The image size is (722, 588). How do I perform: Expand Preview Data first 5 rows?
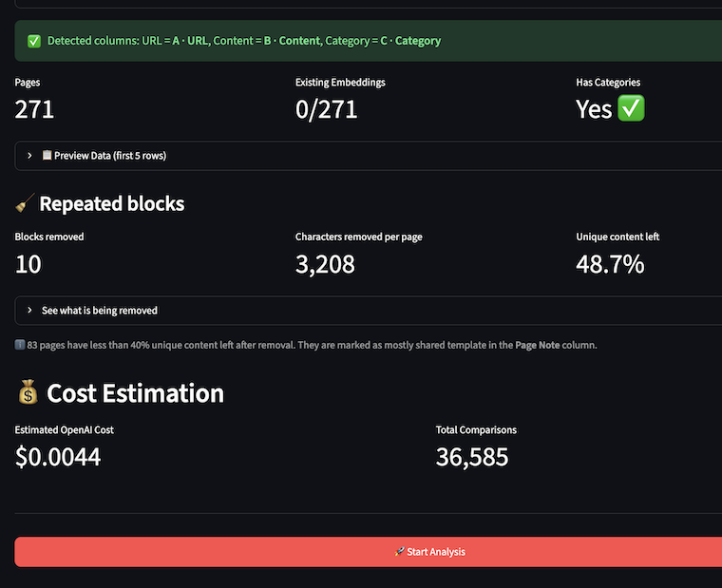(x=369, y=156)
